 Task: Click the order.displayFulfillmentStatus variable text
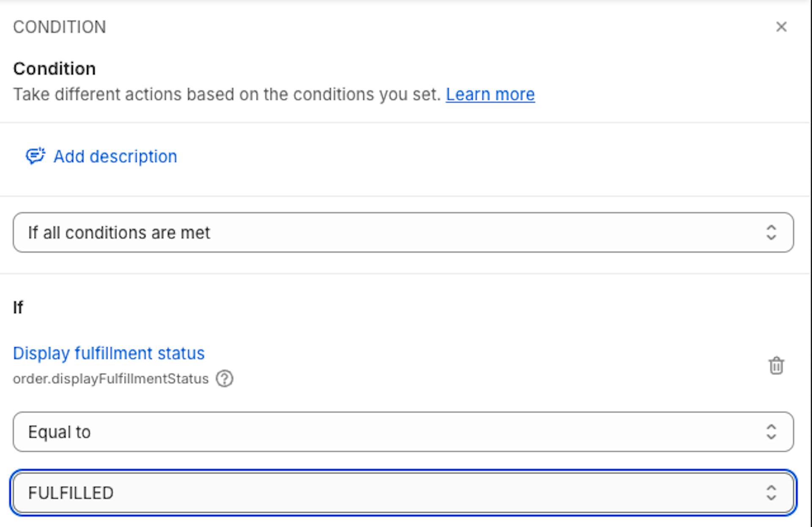(111, 378)
